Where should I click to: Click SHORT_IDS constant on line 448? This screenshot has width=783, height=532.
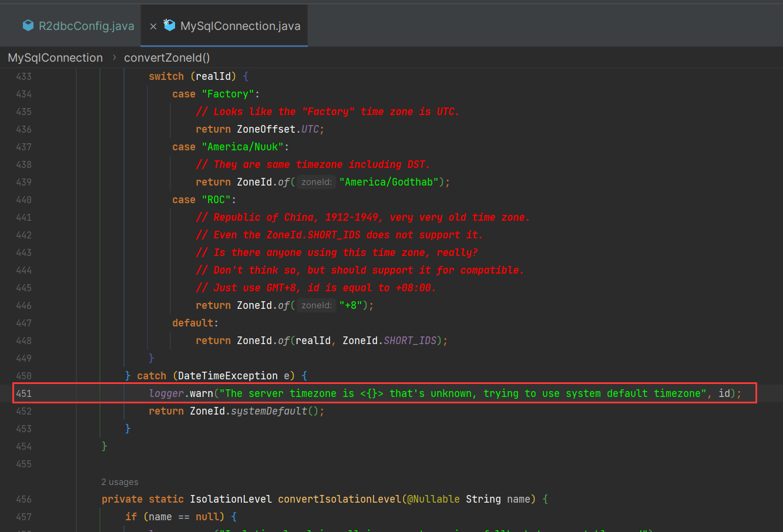410,341
